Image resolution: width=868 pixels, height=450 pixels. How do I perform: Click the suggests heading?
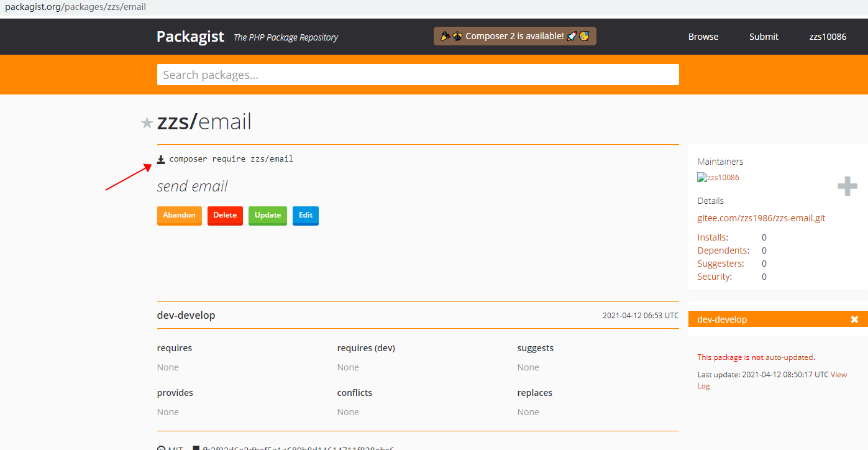coord(535,348)
